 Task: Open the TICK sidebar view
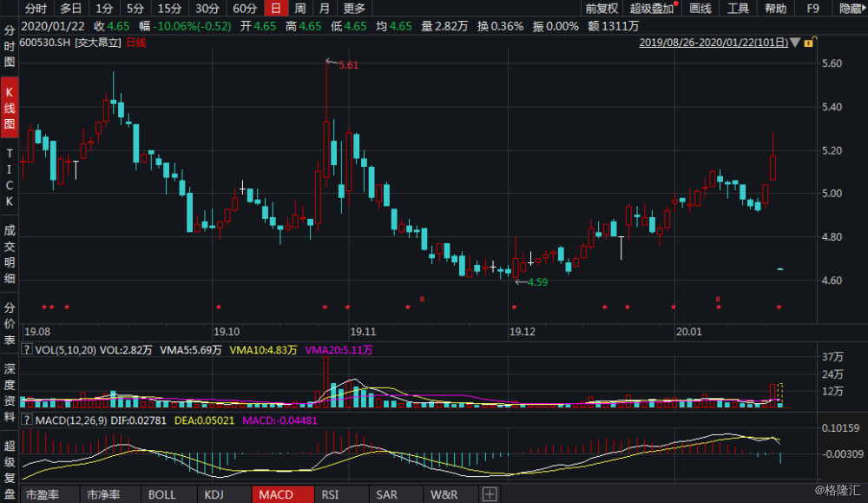(10, 177)
